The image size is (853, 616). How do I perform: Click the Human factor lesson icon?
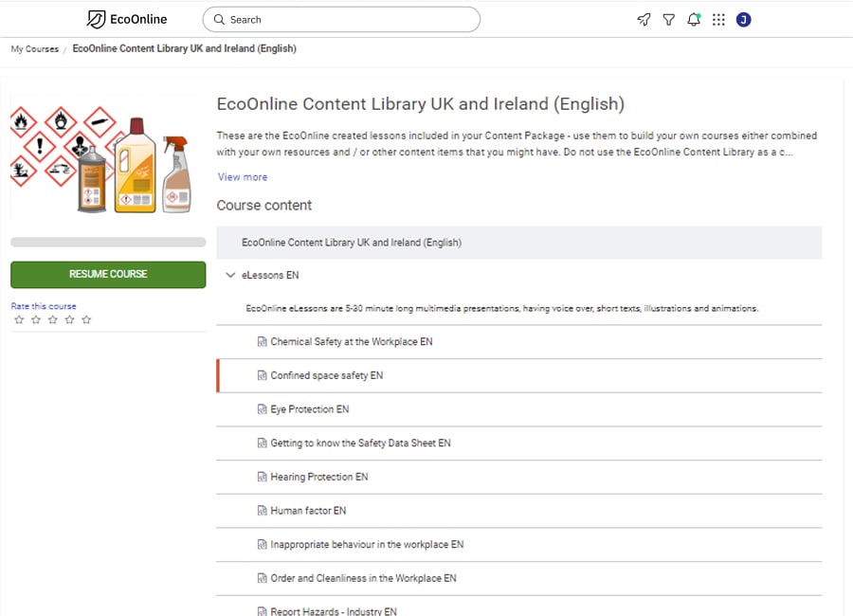tap(263, 511)
